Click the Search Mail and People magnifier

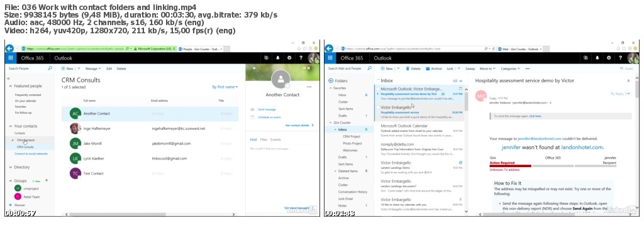click(x=369, y=68)
